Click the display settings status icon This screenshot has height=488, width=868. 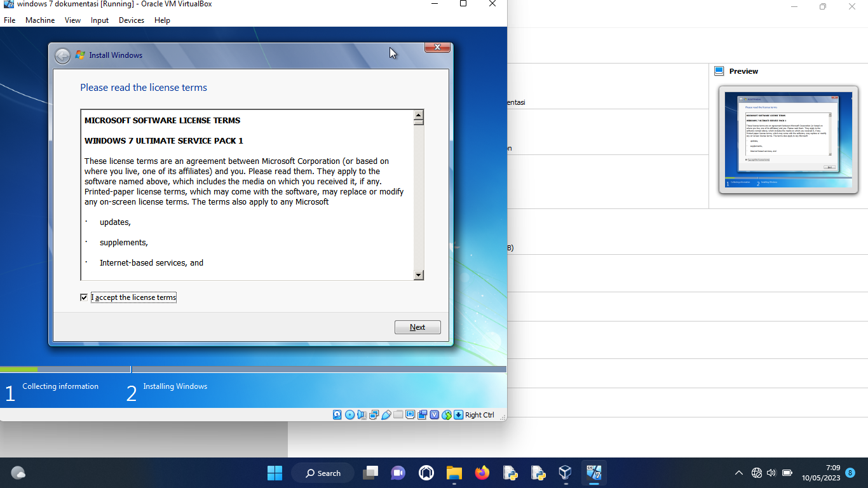pos(410,414)
